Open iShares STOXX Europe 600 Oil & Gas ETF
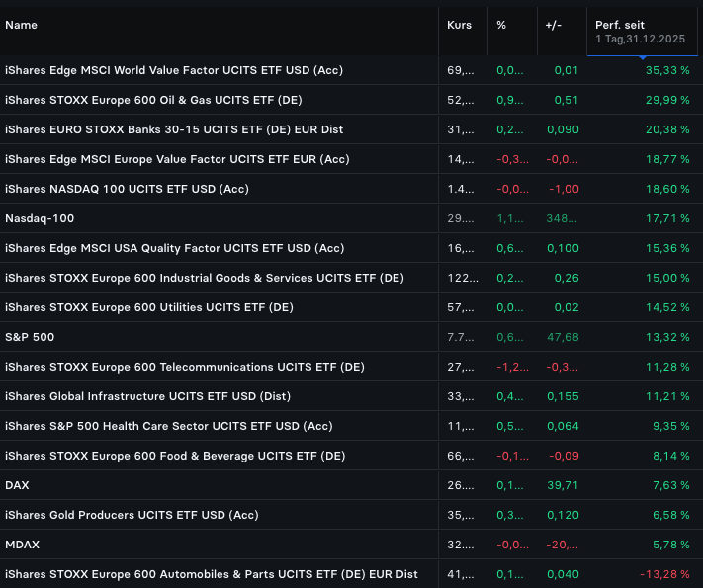Image resolution: width=703 pixels, height=588 pixels. pyautogui.click(x=153, y=100)
